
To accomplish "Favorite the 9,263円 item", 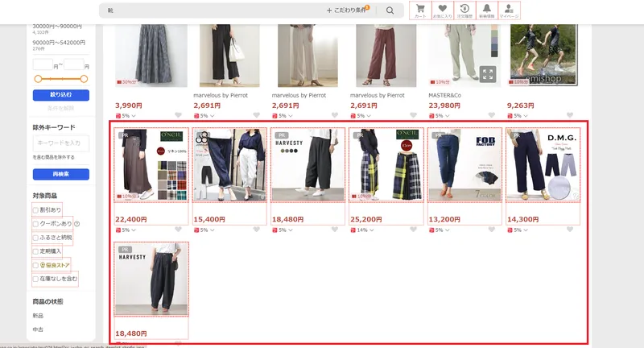I will (x=570, y=115).
